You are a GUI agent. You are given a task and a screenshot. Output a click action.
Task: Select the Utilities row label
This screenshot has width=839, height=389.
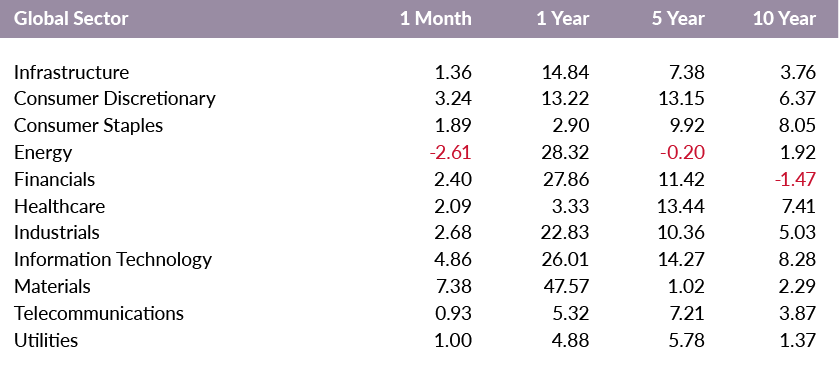point(45,340)
